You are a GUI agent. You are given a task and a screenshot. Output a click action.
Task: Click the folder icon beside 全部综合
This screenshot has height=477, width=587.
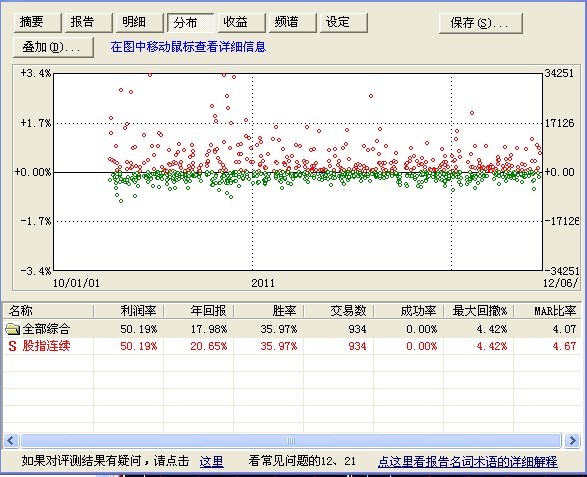[x=12, y=329]
